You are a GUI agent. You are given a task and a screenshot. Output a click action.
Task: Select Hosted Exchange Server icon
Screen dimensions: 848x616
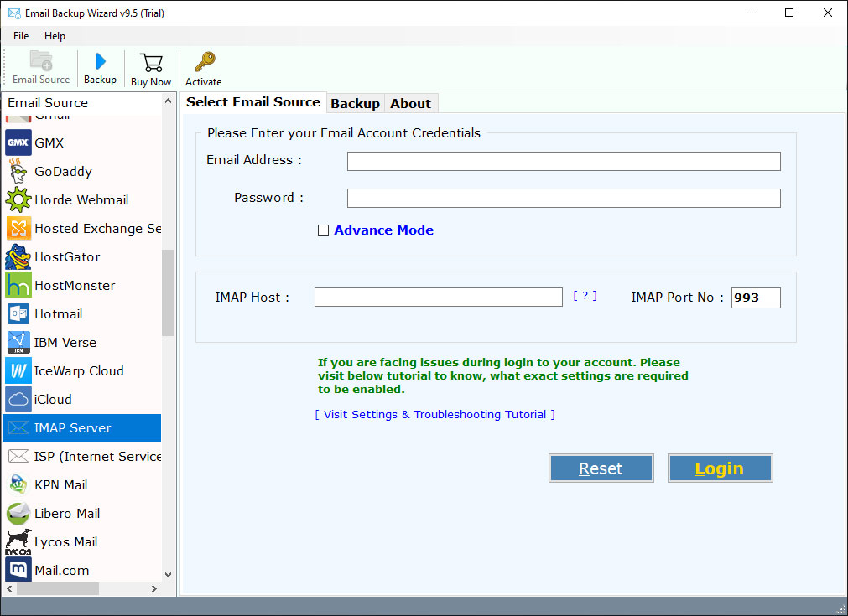click(18, 229)
